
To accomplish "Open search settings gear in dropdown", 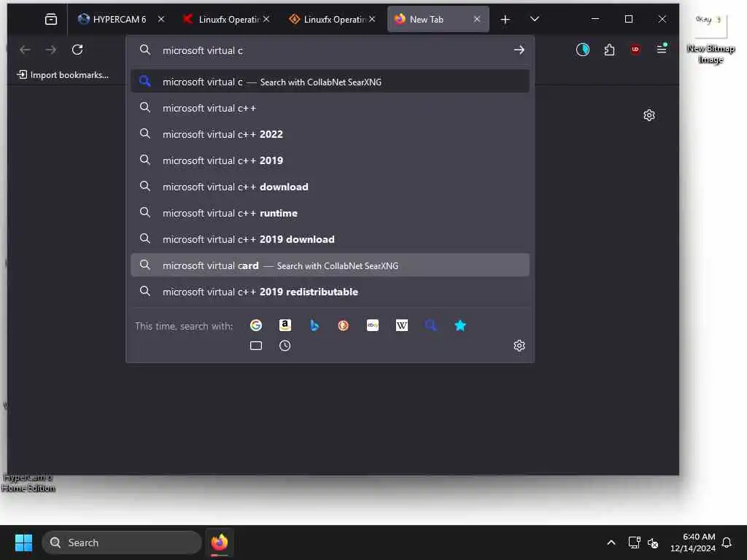I will pyautogui.click(x=519, y=346).
